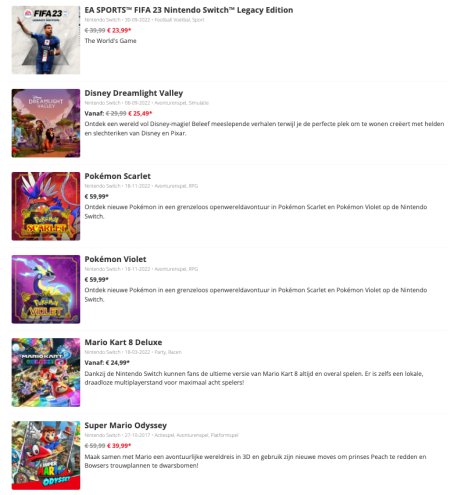Click FIFA 23 The World's Game tagline
This screenshot has width=475, height=495.
click(110, 41)
